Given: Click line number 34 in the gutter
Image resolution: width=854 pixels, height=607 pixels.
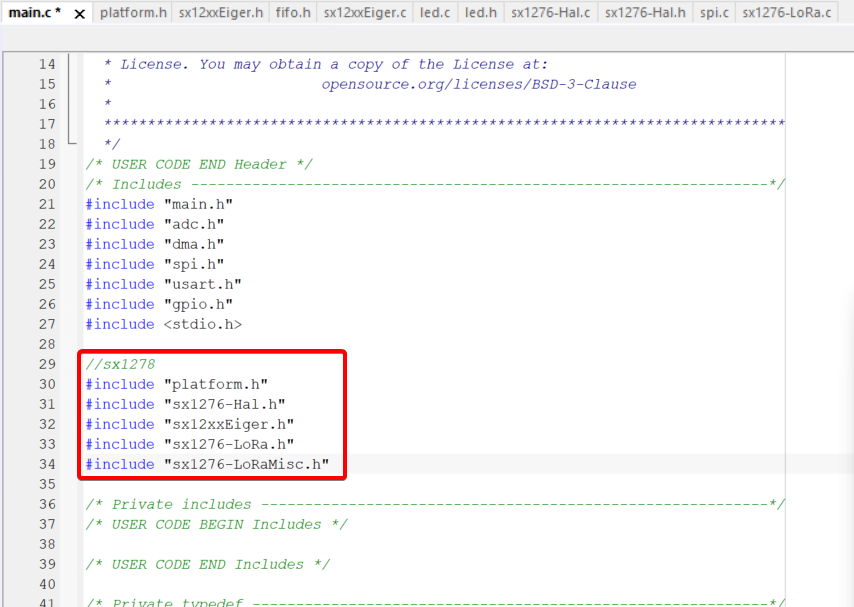Looking at the screenshot, I should click(46, 464).
